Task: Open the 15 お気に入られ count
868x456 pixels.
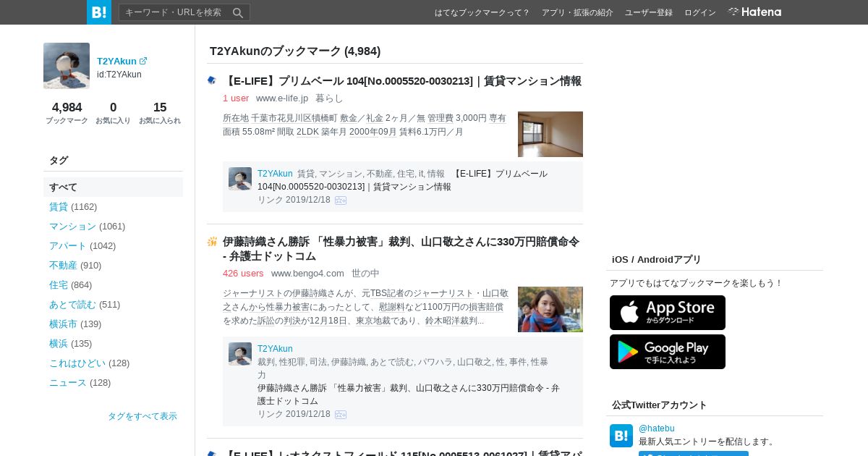Action: click(160, 113)
